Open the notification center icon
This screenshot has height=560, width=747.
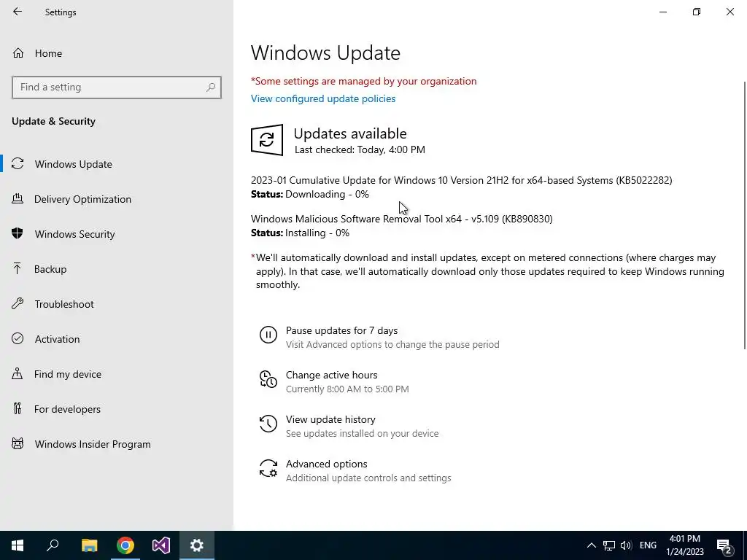pos(724,545)
